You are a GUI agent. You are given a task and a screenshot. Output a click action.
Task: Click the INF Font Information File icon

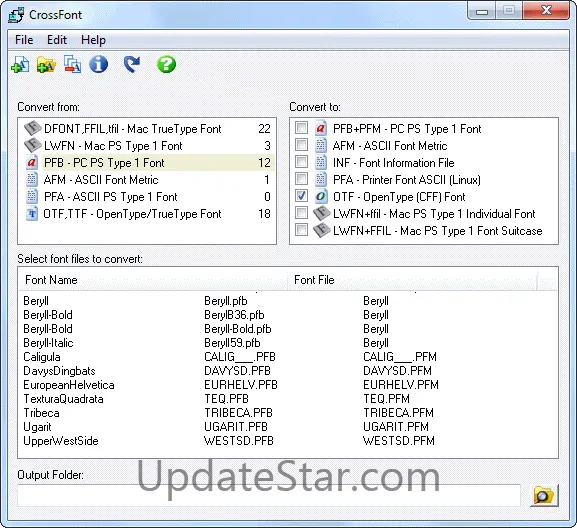pyautogui.click(x=321, y=162)
